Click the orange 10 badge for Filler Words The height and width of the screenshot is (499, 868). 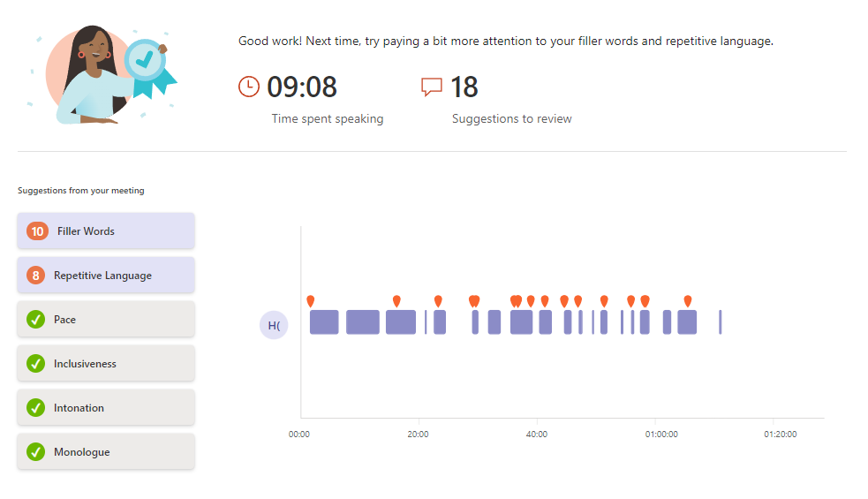pos(37,231)
